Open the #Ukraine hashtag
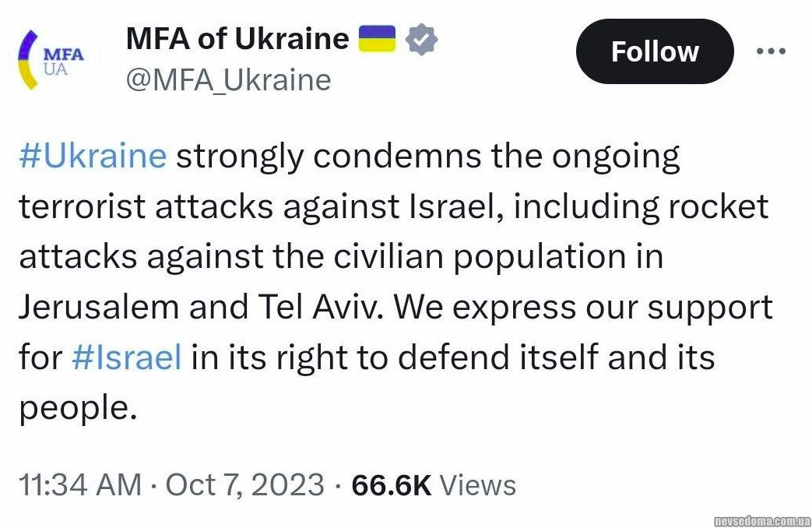Viewport: 812px width, 528px height. [93, 157]
